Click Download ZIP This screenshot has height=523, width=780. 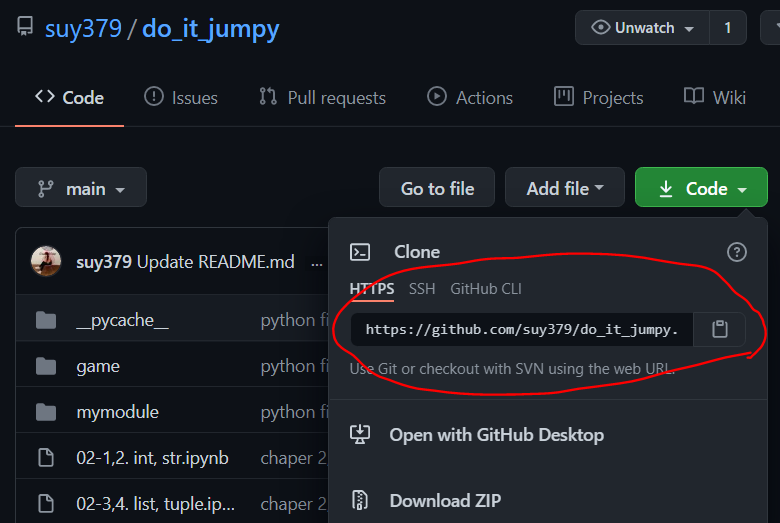(x=445, y=501)
